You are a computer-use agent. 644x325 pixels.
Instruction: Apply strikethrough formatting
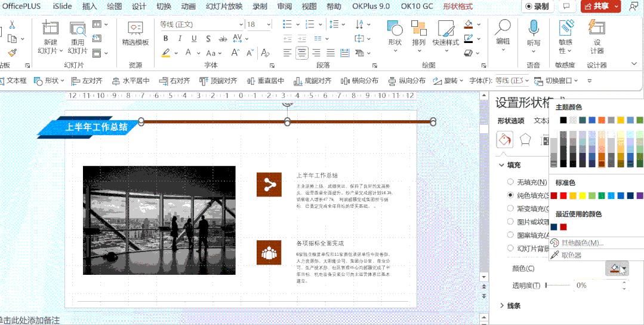click(223, 39)
